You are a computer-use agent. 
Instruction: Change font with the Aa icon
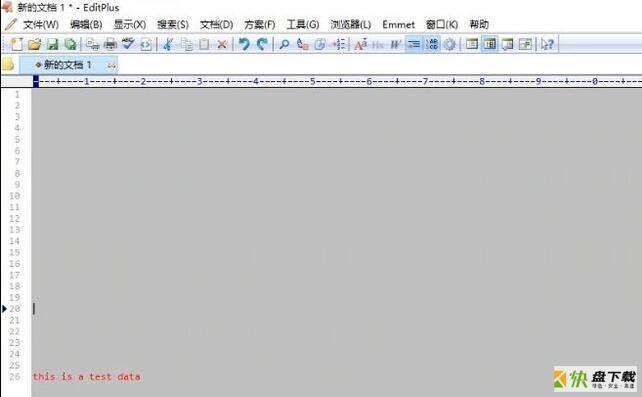(360, 44)
